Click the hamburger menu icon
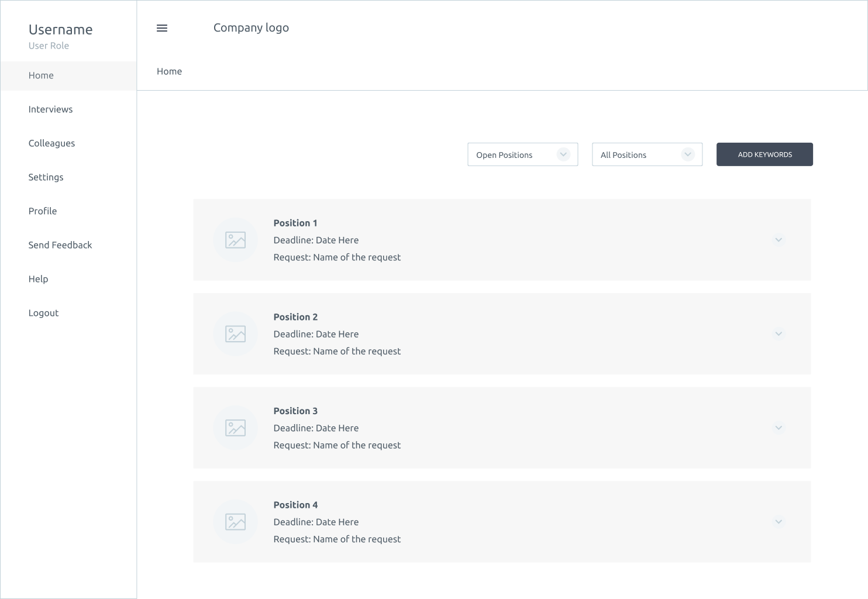 pos(162,28)
